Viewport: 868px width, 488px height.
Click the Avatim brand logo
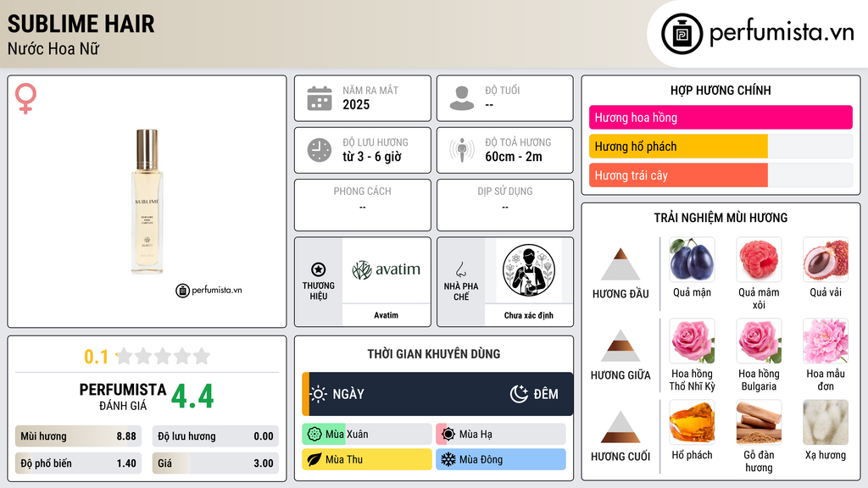pos(386,270)
